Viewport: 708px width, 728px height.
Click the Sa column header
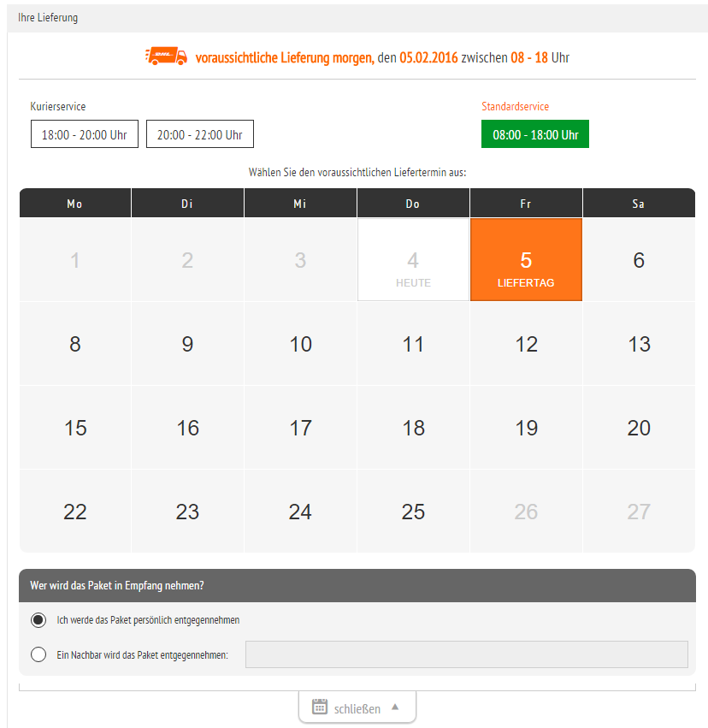pos(639,203)
